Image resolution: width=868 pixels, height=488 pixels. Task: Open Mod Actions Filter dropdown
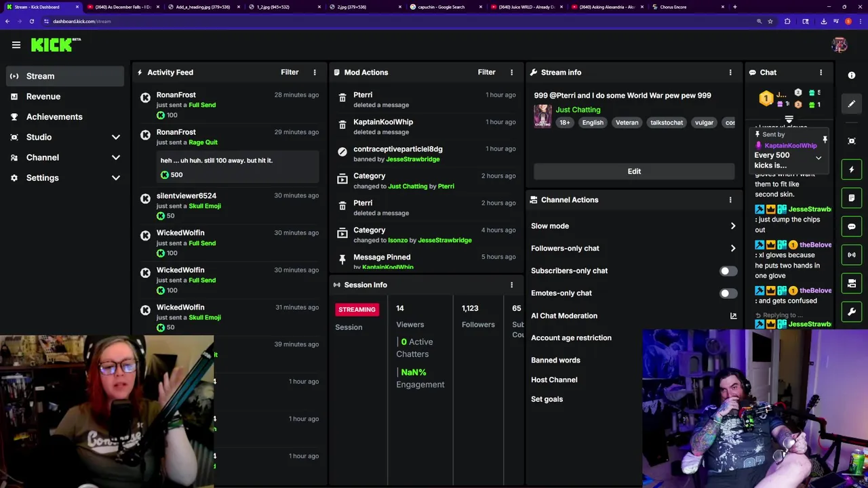487,72
